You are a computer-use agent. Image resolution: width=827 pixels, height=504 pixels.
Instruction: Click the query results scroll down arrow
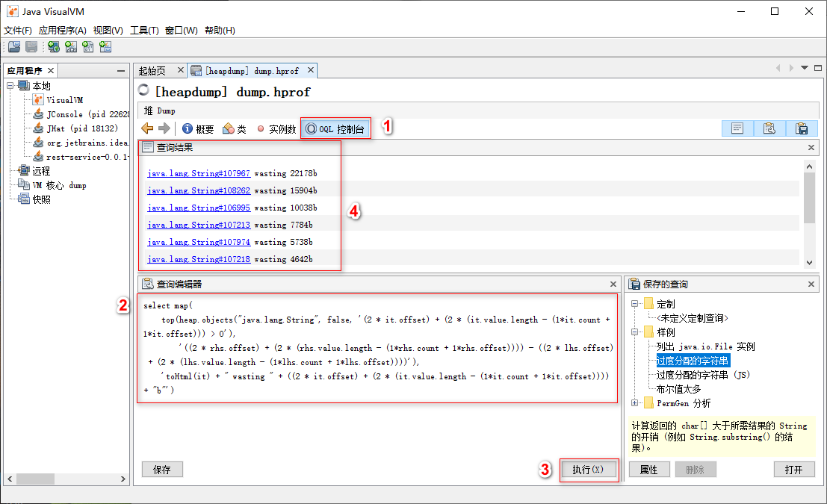point(809,262)
